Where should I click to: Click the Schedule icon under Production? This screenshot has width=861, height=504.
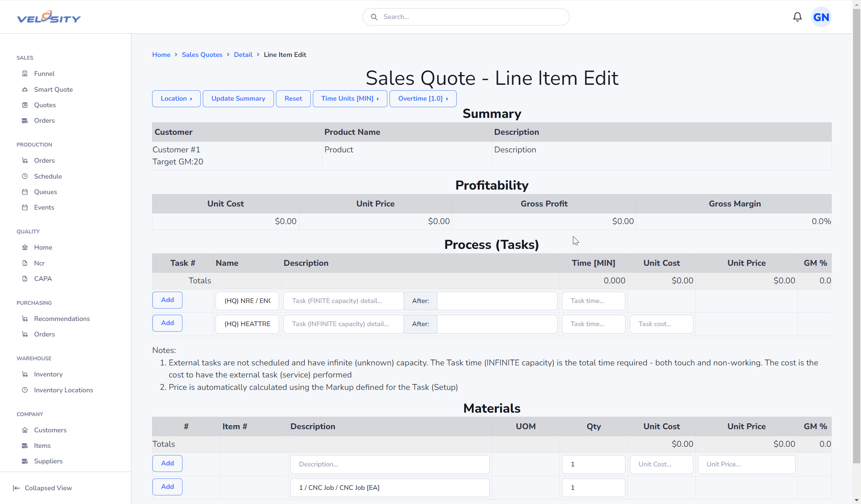pyautogui.click(x=24, y=176)
